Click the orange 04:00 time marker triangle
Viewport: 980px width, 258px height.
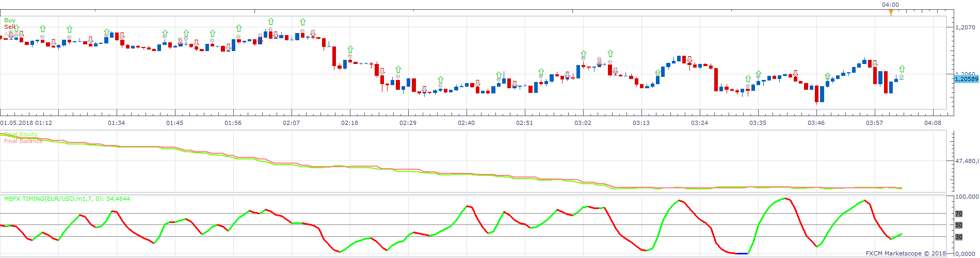point(891,12)
